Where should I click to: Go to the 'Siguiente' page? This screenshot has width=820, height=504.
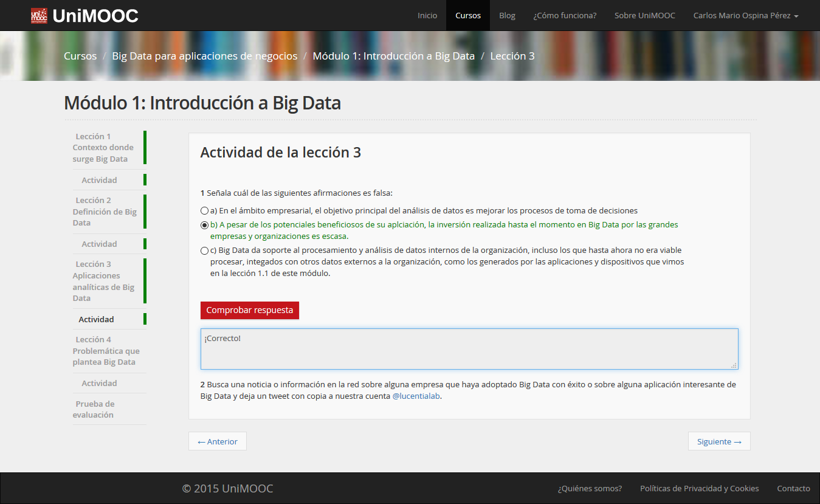tap(719, 441)
